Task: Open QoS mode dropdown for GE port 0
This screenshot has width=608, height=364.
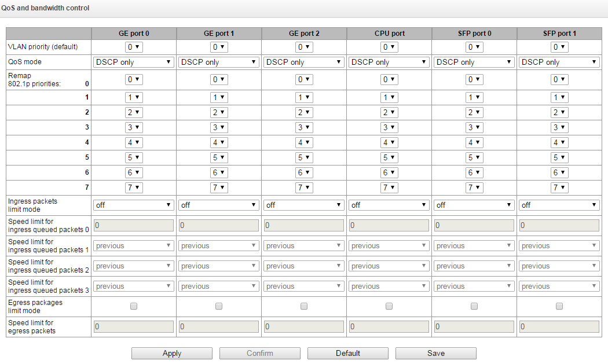Action: click(x=134, y=62)
